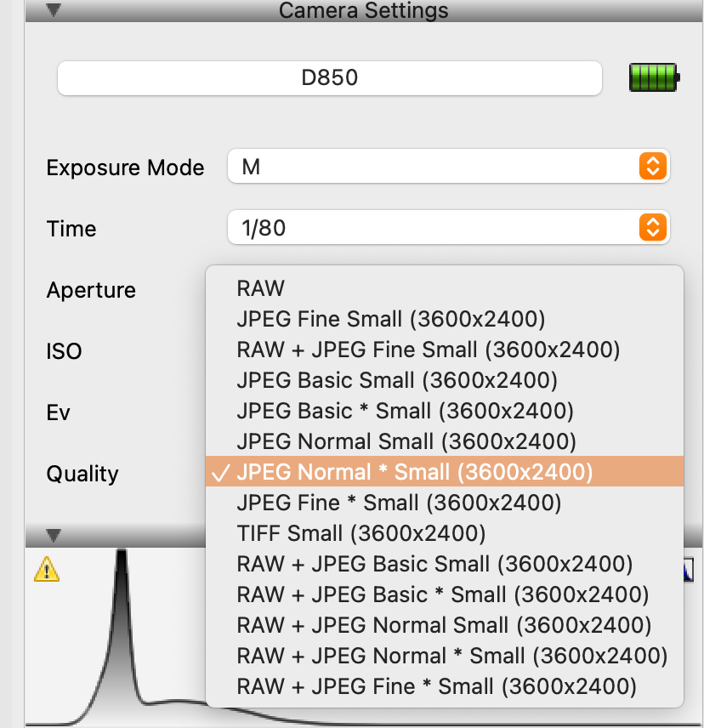
Task: Select RAW + JPEG Fine Small (3600x2400)
Action: tap(445, 350)
